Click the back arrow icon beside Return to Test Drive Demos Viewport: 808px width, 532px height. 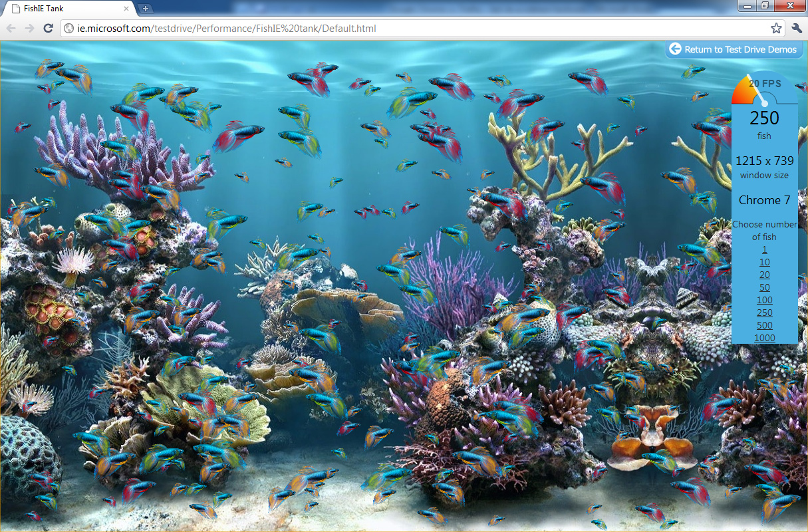(x=675, y=49)
